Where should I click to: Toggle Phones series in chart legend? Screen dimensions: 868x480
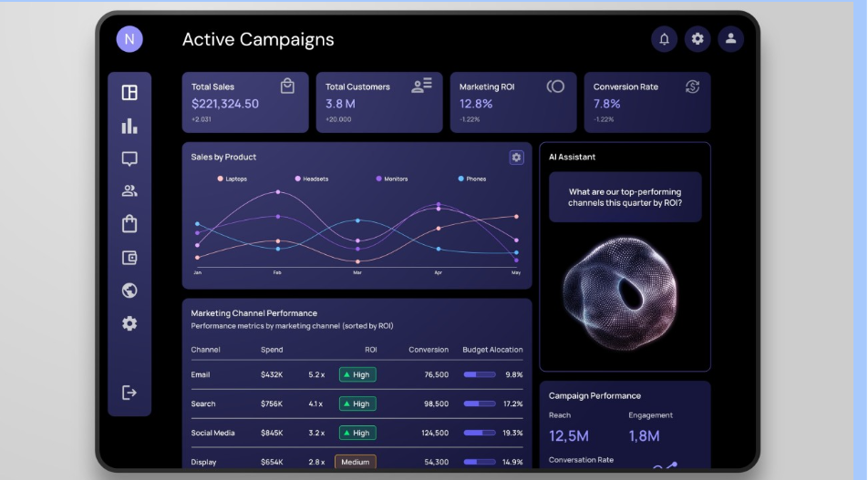pos(472,179)
